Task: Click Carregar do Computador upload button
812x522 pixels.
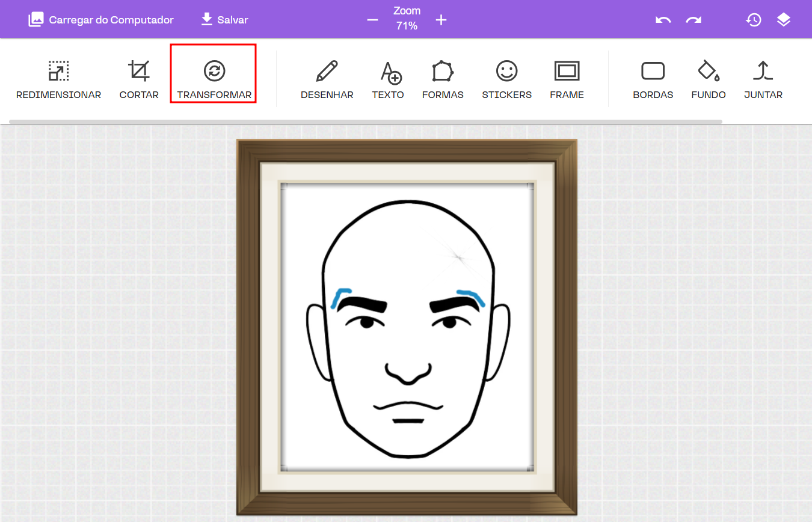Action: click(x=101, y=20)
